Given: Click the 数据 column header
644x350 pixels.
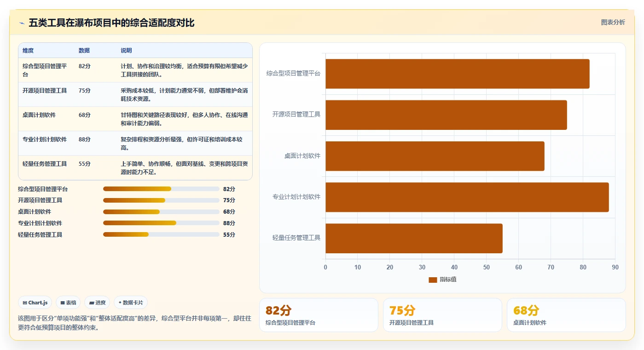Looking at the screenshot, I should click(x=84, y=51).
